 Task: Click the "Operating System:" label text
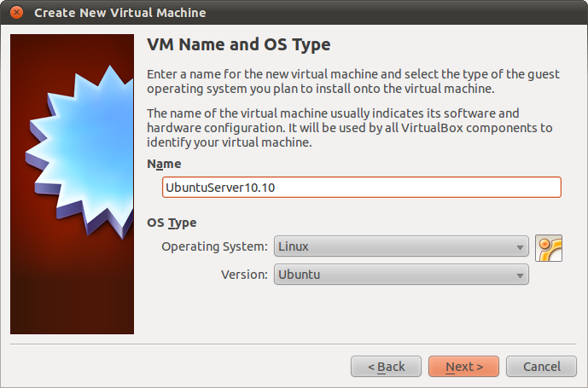point(214,247)
